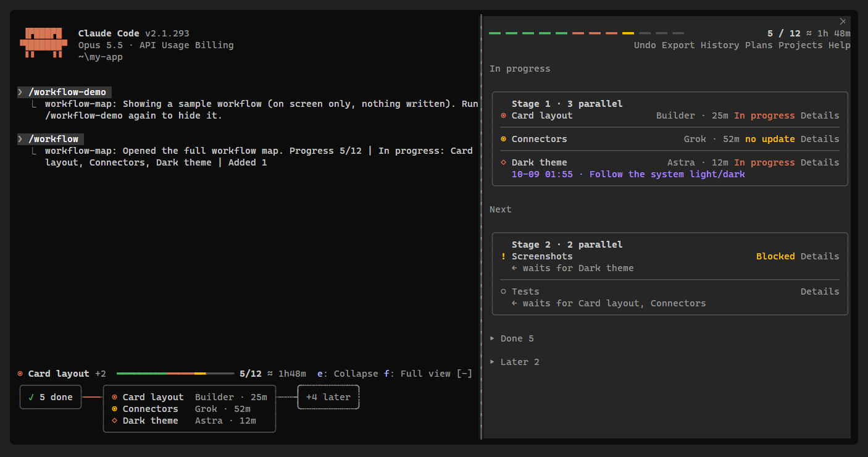Click the Connectors icon in the bottom workflow box

[x=114, y=409]
